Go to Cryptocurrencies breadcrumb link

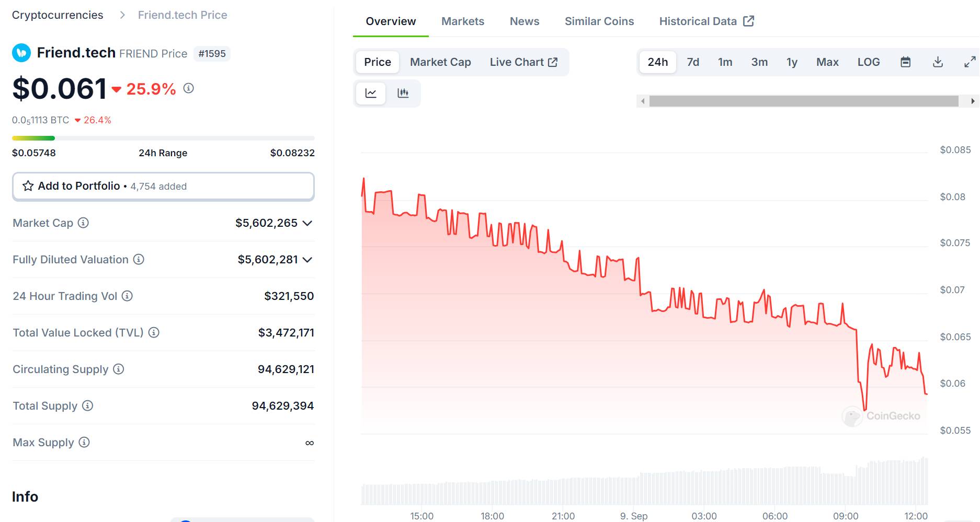click(x=58, y=15)
